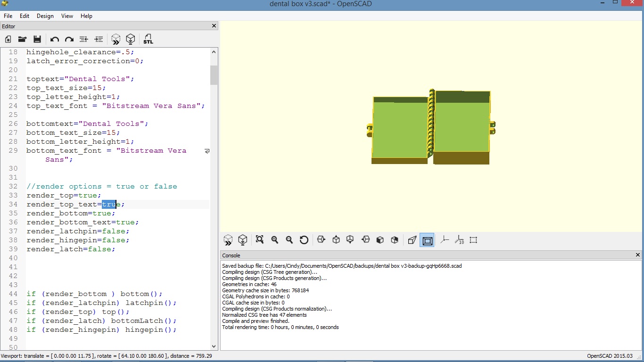This screenshot has width=644, height=362.
Task: Toggle orthogonal projection button
Action: coord(427,240)
